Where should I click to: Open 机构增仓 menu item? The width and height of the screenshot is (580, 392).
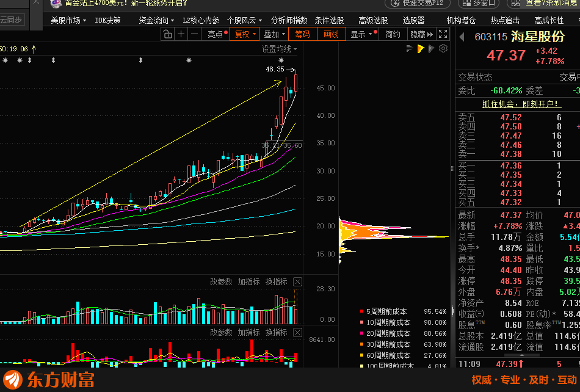coord(461,20)
